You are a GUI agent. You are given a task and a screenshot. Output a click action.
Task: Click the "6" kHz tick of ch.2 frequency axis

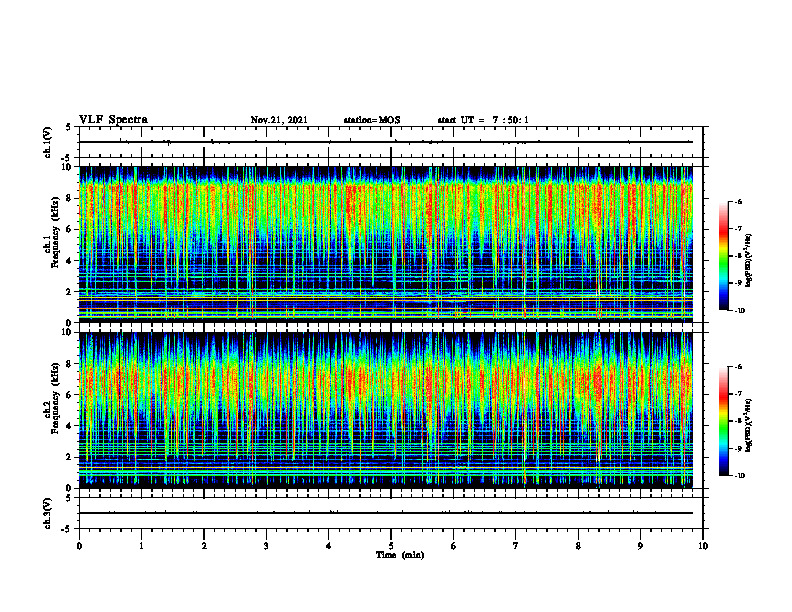click(x=69, y=395)
